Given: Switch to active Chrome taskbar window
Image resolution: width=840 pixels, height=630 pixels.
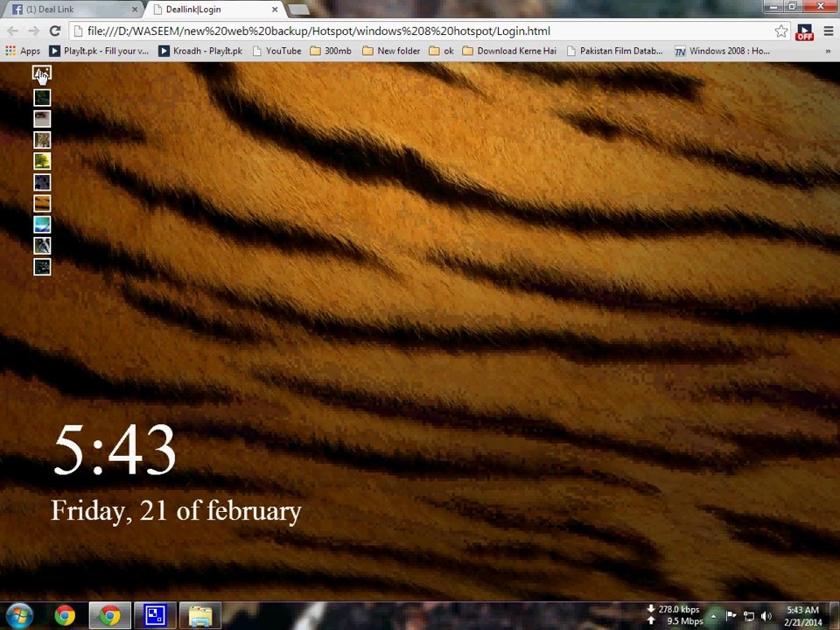Looking at the screenshot, I should [x=110, y=615].
